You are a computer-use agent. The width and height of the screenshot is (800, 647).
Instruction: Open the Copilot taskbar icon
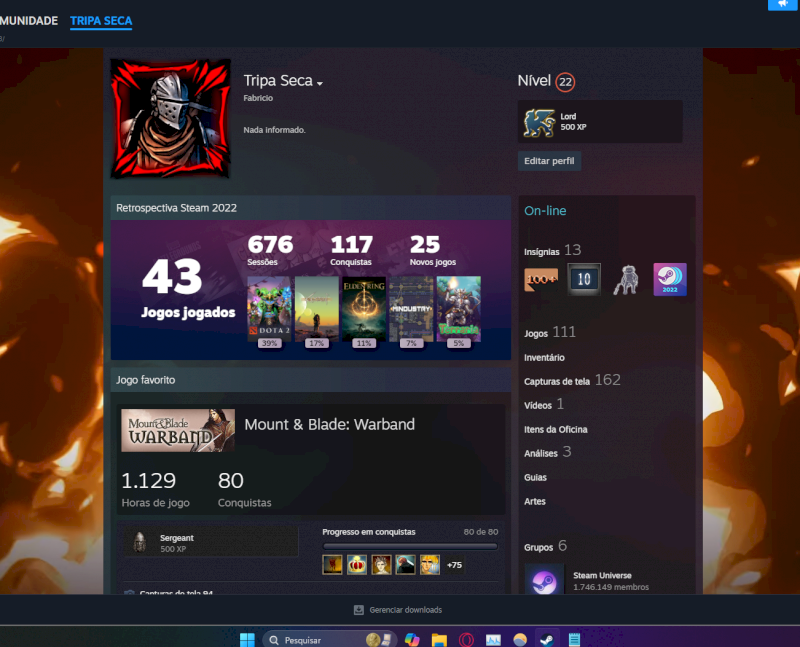(x=412, y=640)
